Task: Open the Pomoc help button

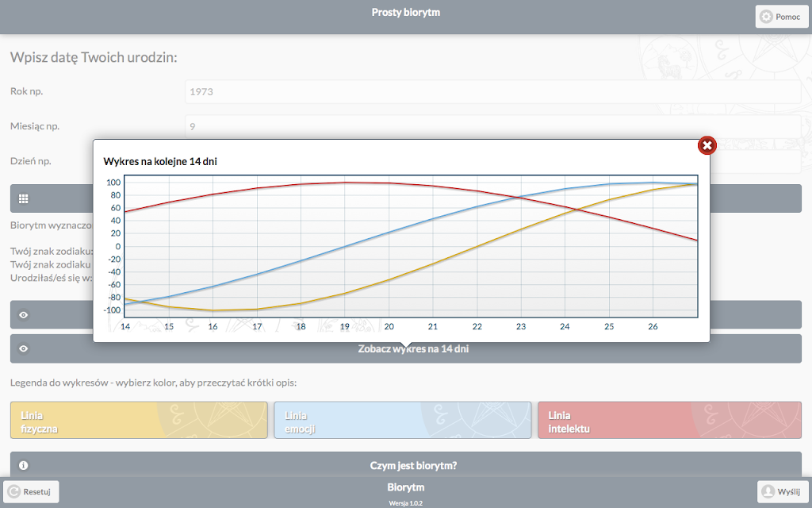Action: point(781,17)
